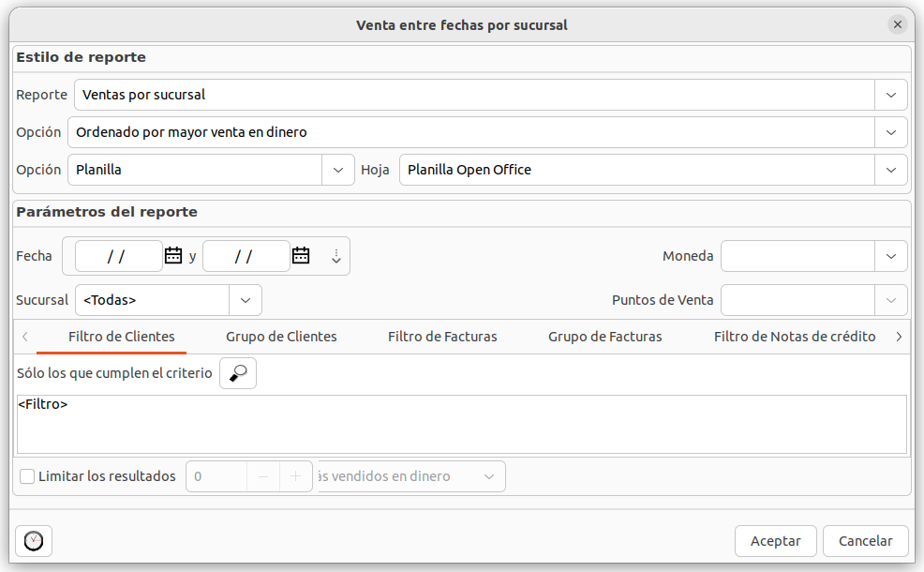
Task: Switch to the Grupo de Clientes tab
Action: (281, 337)
